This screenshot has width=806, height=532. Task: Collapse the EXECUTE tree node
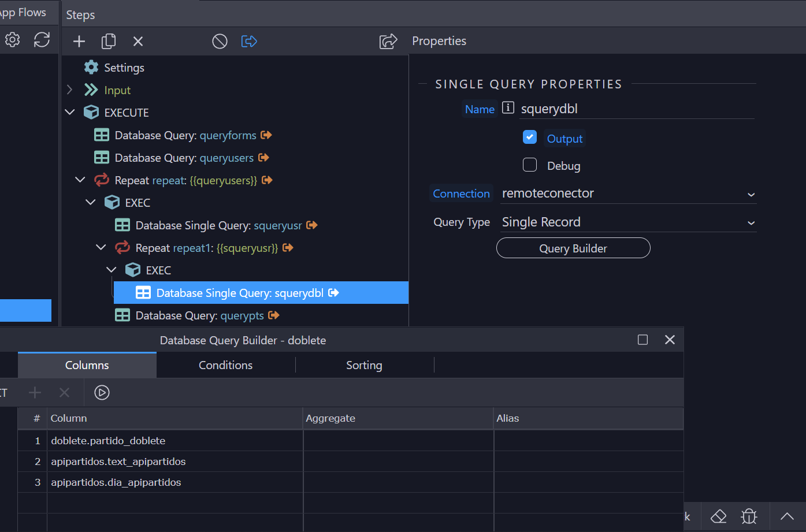click(70, 112)
